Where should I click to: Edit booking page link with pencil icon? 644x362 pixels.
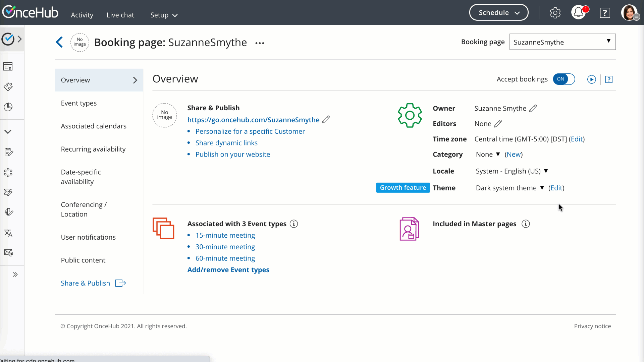(x=326, y=120)
